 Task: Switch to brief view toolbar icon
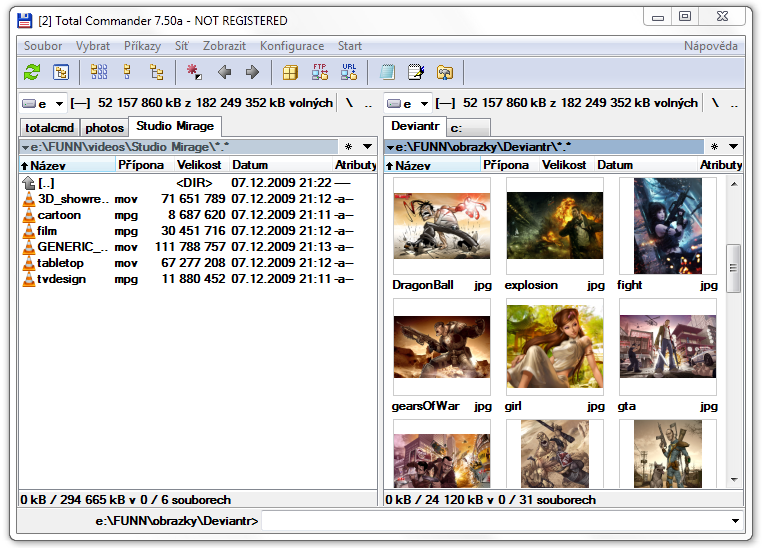[99, 72]
